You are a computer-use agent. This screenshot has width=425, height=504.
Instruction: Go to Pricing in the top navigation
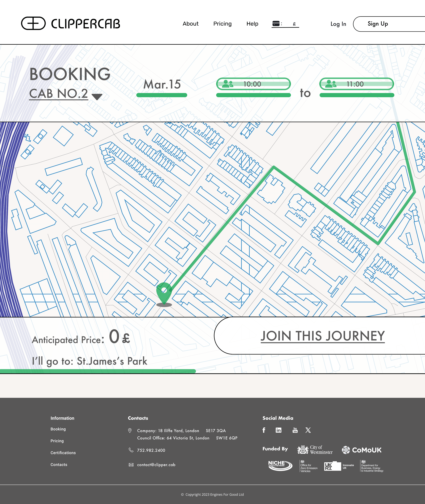(x=222, y=24)
